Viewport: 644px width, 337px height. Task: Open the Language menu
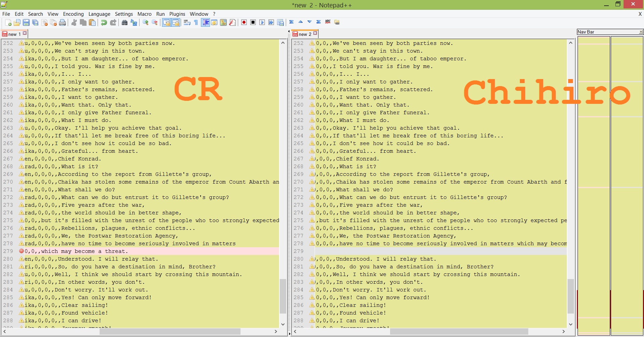pos(99,14)
